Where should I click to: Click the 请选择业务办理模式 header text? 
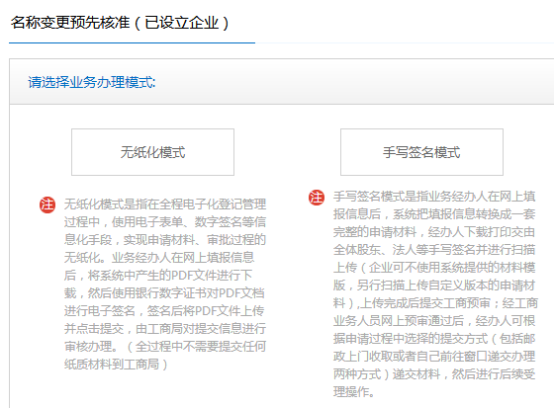[92, 82]
